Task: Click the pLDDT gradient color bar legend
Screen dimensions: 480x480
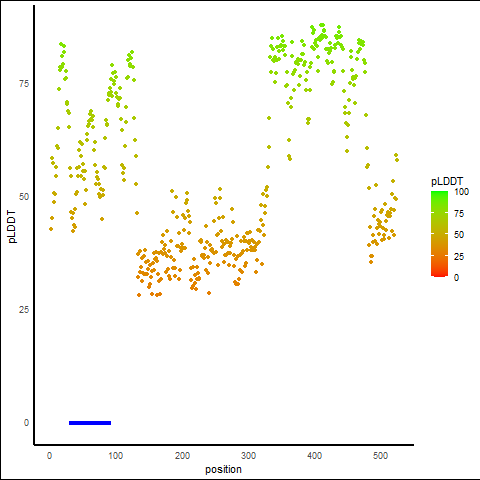Action: pyautogui.click(x=439, y=234)
